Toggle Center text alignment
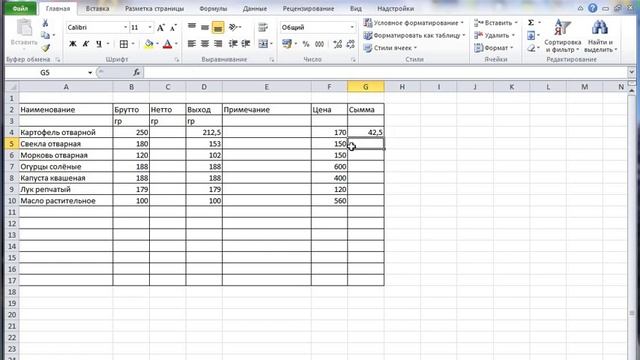The image size is (640, 360). (205, 44)
